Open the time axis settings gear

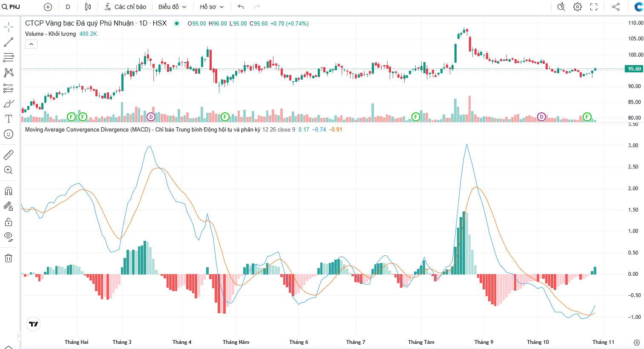click(x=636, y=342)
